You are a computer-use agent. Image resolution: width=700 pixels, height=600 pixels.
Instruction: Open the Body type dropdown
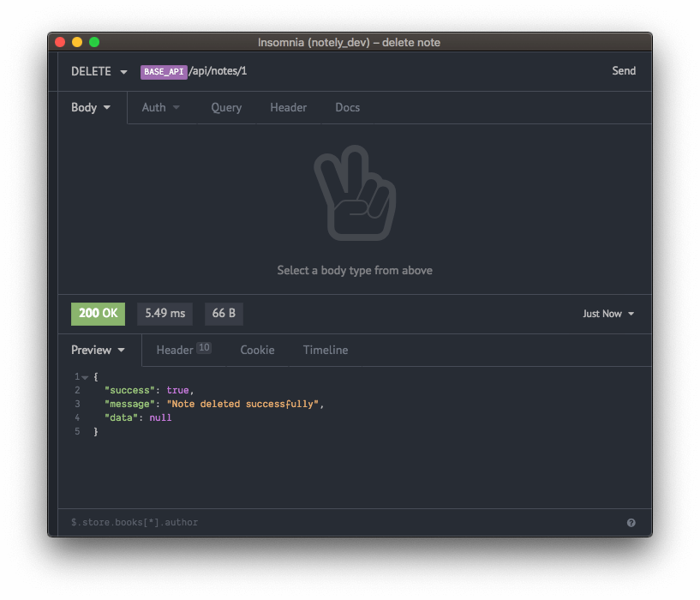click(x=92, y=108)
